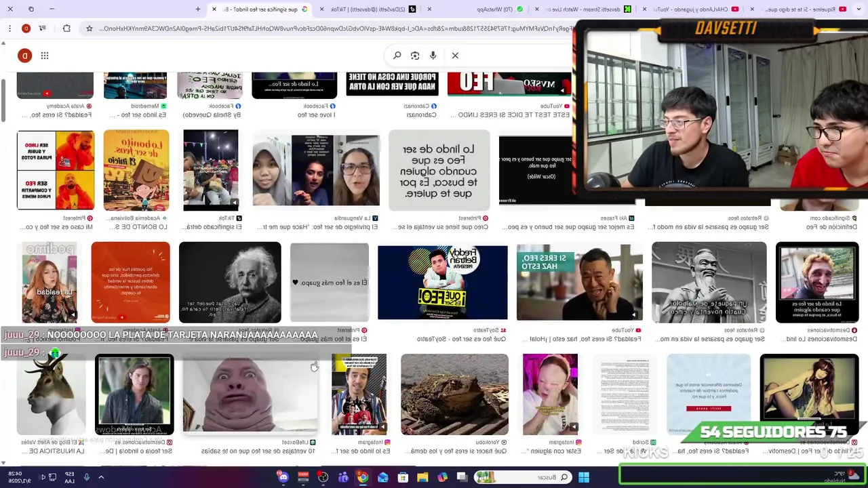Viewport: 868px width, 488px height.
Task: Open the ESP LAA language switcher
Action: tap(69, 477)
